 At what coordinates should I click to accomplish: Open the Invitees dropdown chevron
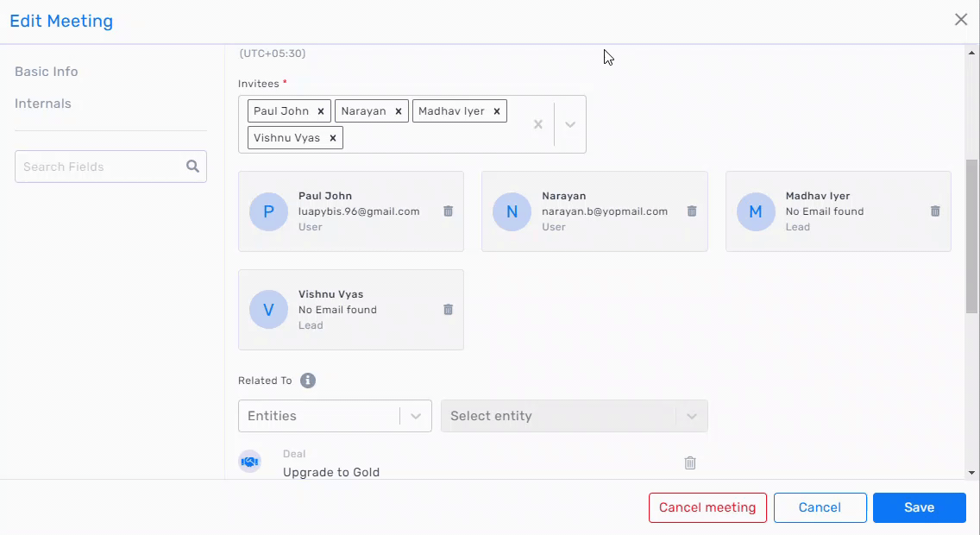coord(570,124)
